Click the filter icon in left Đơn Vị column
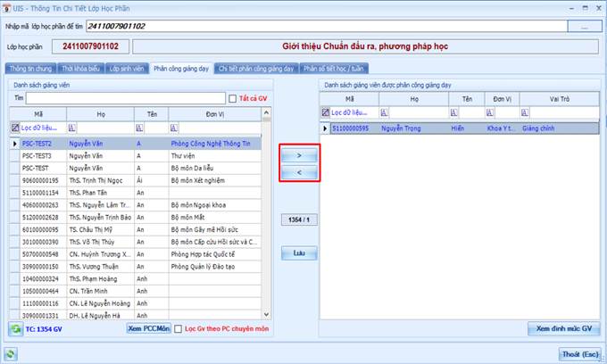The image size is (607, 364). pyautogui.click(x=174, y=128)
